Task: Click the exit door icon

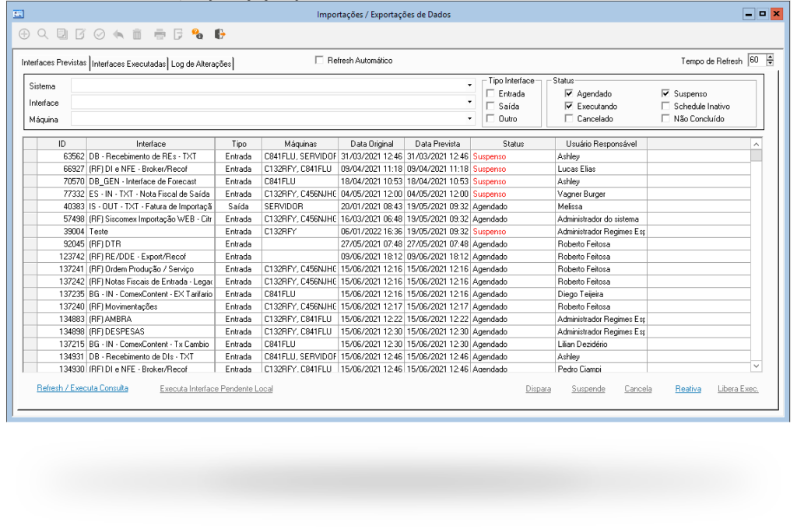Action: [219, 34]
